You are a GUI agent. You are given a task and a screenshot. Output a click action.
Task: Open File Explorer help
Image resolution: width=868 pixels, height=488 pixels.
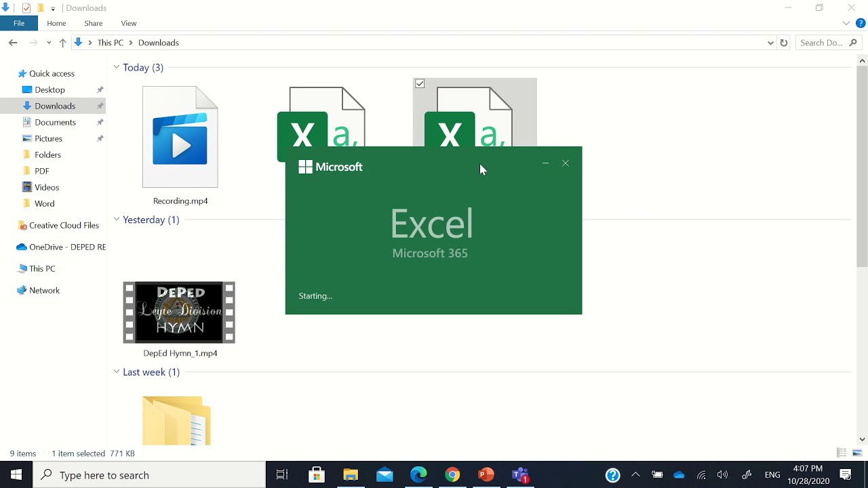coord(861,23)
